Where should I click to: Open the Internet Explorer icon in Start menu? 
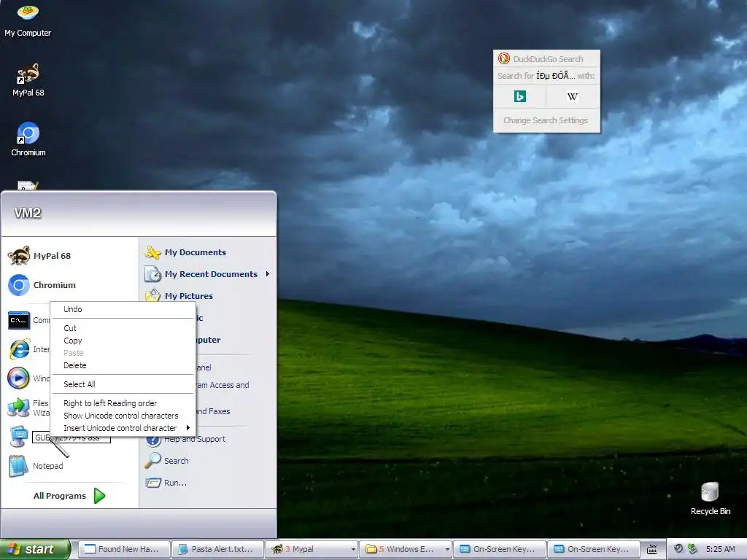coord(19,349)
